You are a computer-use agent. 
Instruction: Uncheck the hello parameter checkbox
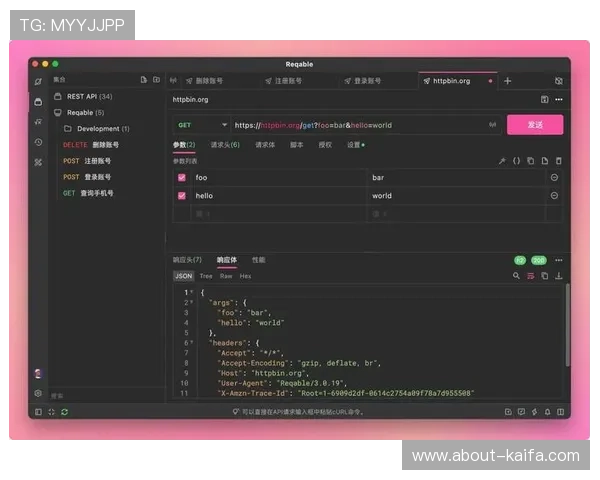coord(181,196)
